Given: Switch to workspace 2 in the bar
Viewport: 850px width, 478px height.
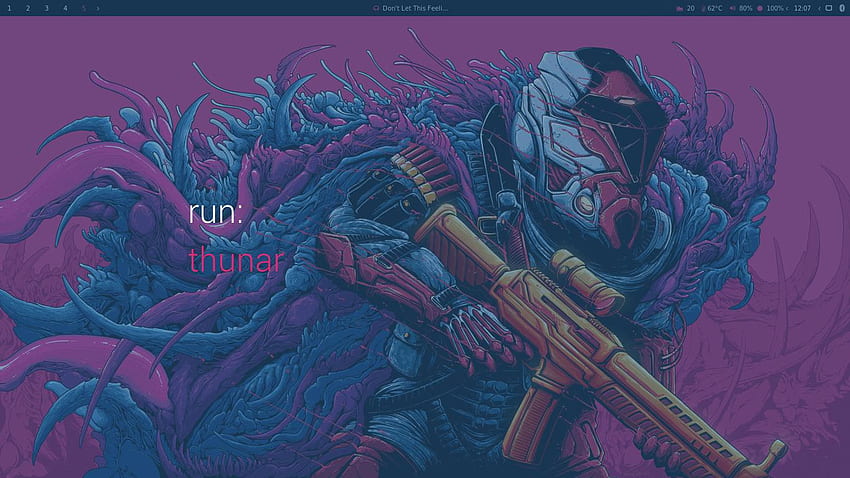Looking at the screenshot, I should tap(28, 8).
